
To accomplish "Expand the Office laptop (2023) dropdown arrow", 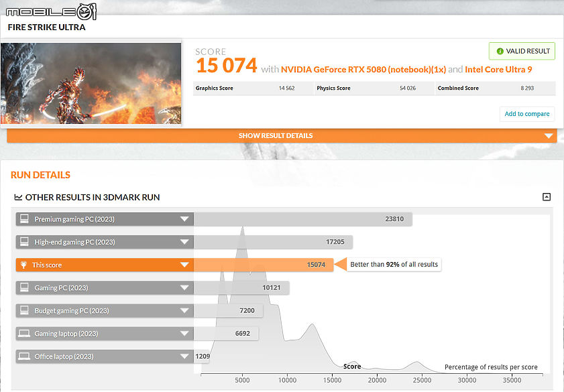I will (184, 356).
